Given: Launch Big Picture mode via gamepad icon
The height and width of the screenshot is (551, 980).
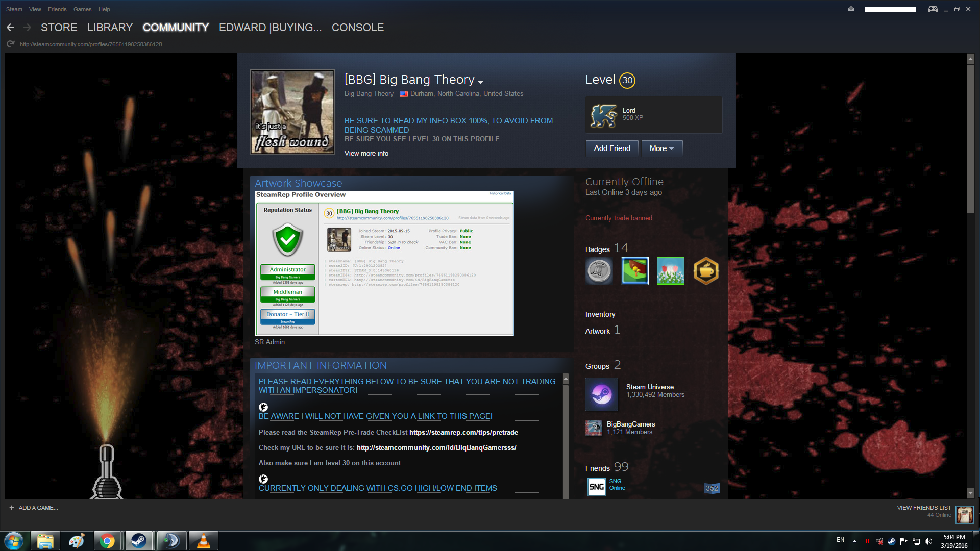Looking at the screenshot, I should coord(933,9).
